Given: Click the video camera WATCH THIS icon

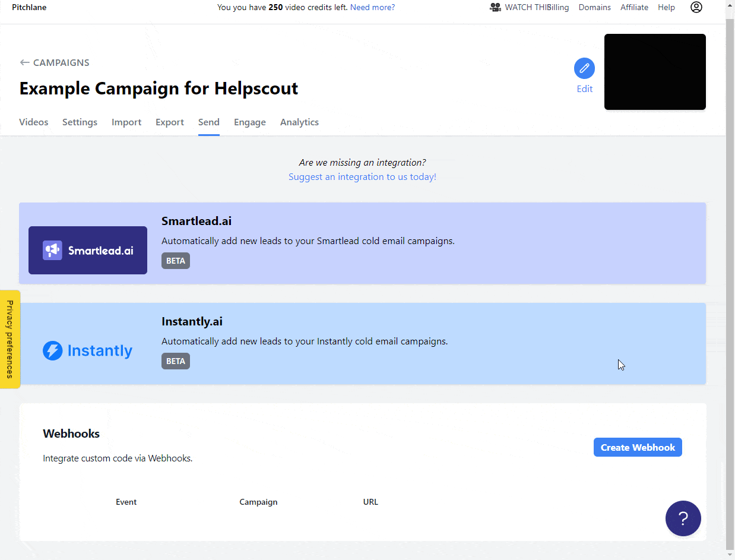Looking at the screenshot, I should click(495, 7).
